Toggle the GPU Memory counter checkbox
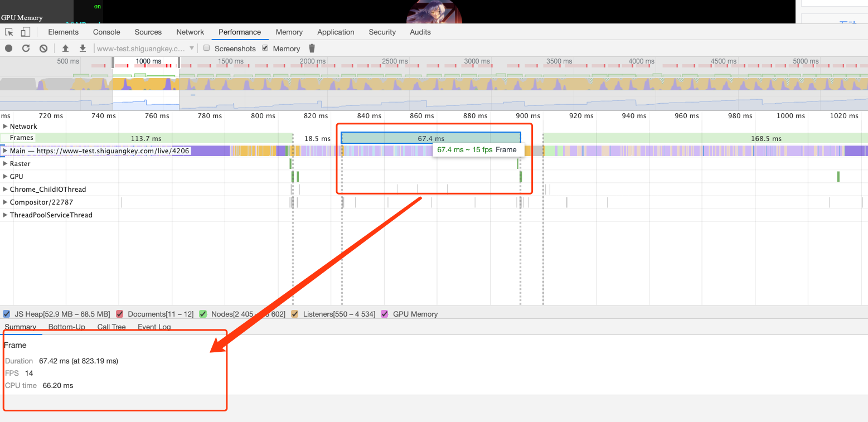This screenshot has height=422, width=868. [385, 314]
